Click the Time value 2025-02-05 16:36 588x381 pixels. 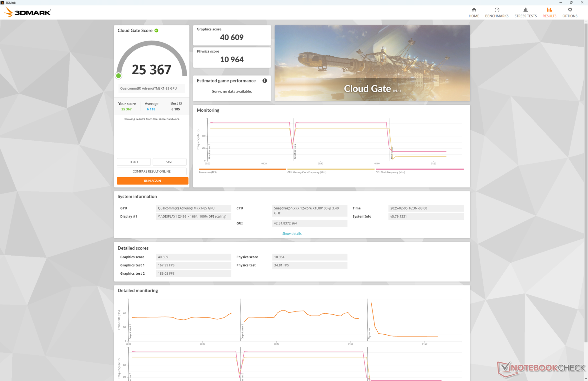(x=426, y=208)
